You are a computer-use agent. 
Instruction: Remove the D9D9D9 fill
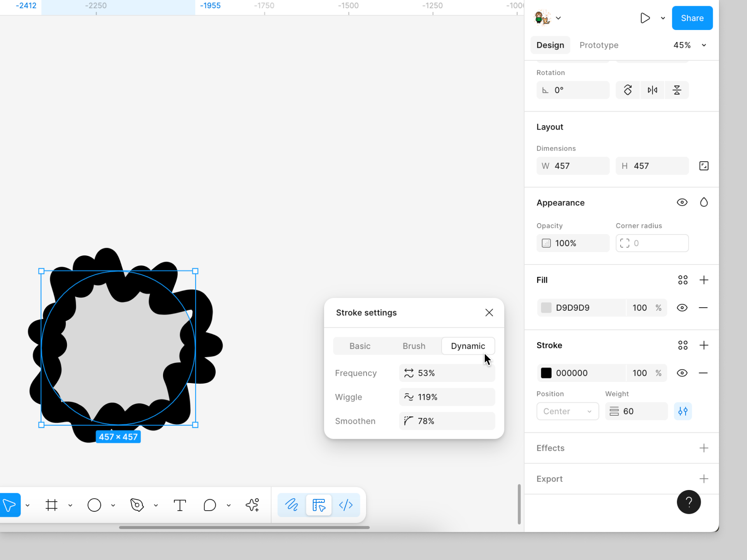(x=703, y=308)
